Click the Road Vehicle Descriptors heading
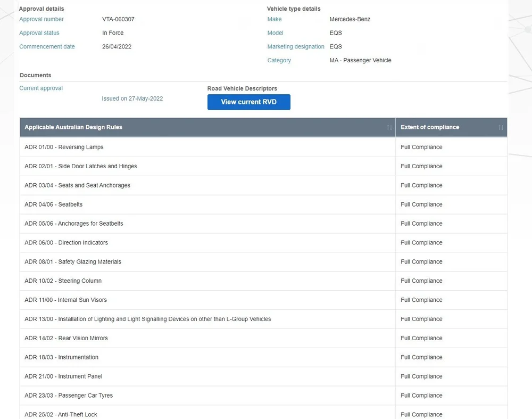This screenshot has height=419, width=532. coord(242,88)
